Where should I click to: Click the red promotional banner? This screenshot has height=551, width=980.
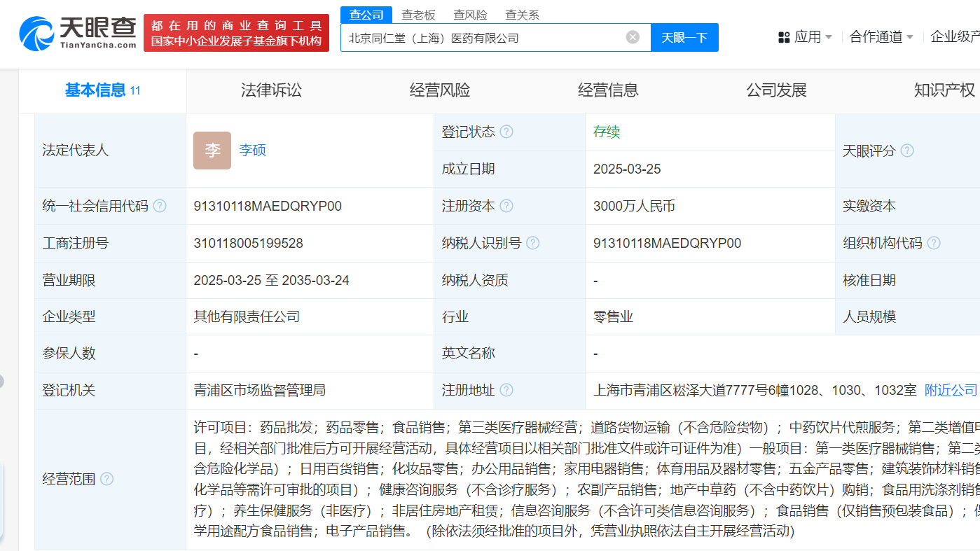coord(236,33)
